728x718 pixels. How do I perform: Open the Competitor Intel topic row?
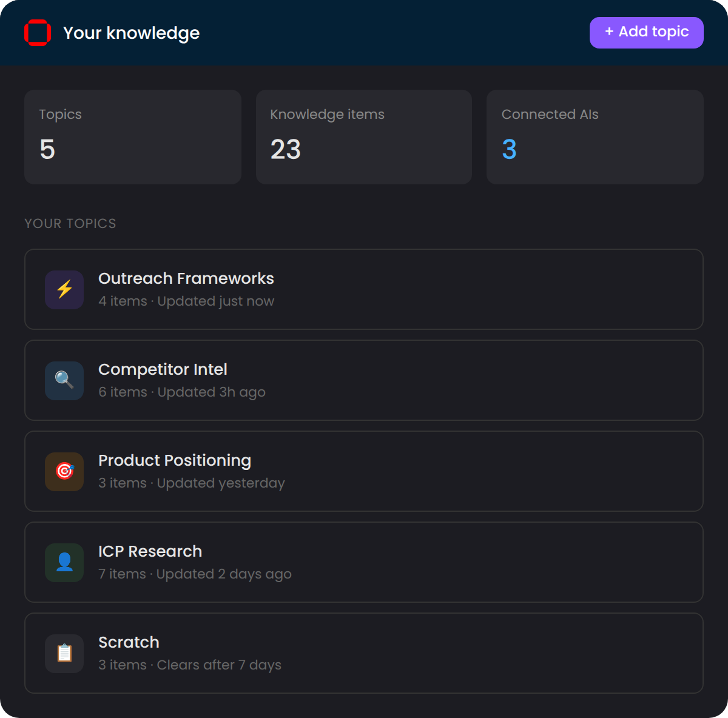tap(364, 380)
